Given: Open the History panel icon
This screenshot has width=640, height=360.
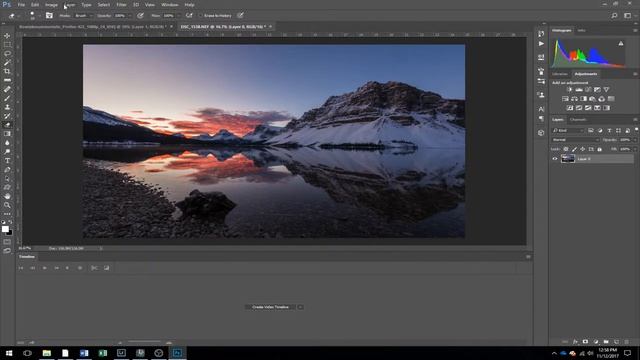Looking at the screenshot, I should click(x=541, y=34).
